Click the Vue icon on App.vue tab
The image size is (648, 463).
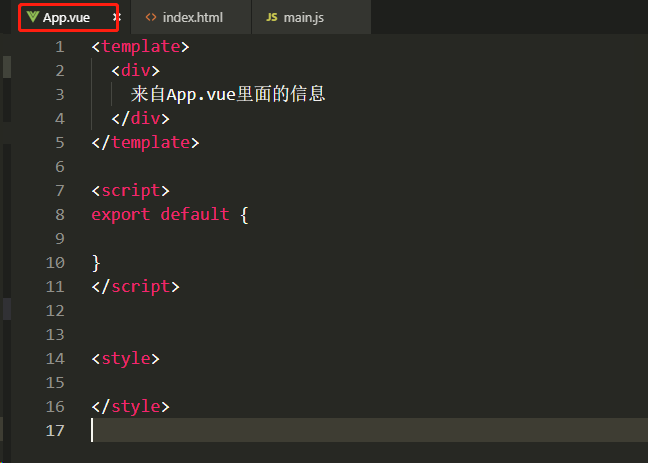tap(33, 17)
